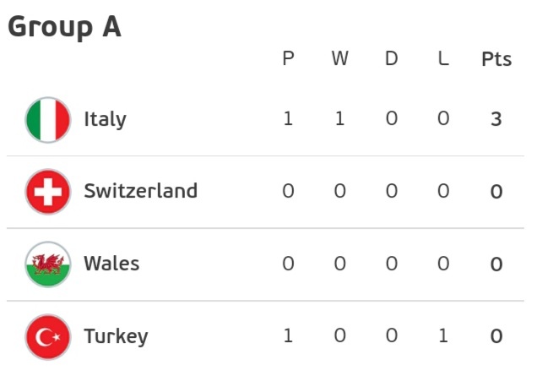
Task: Click the Turkey flag icon
Action: [48, 337]
